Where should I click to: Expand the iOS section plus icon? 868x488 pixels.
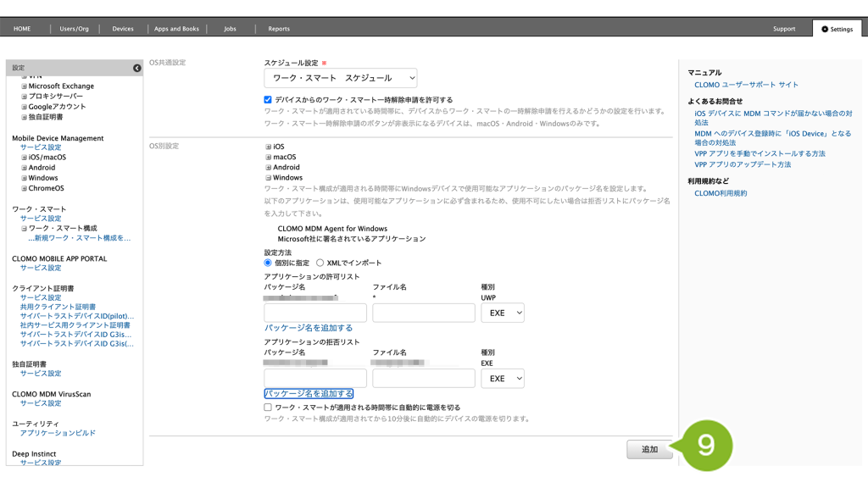(x=269, y=147)
